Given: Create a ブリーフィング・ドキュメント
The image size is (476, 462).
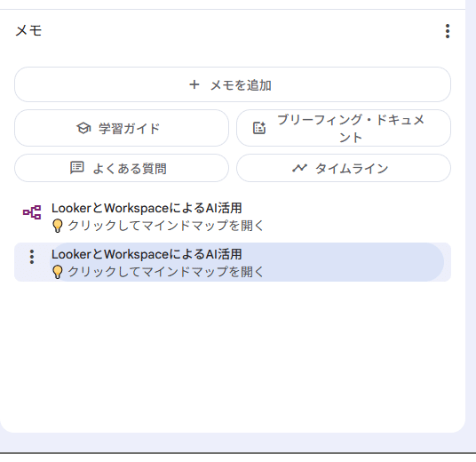Looking at the screenshot, I should [x=344, y=128].
